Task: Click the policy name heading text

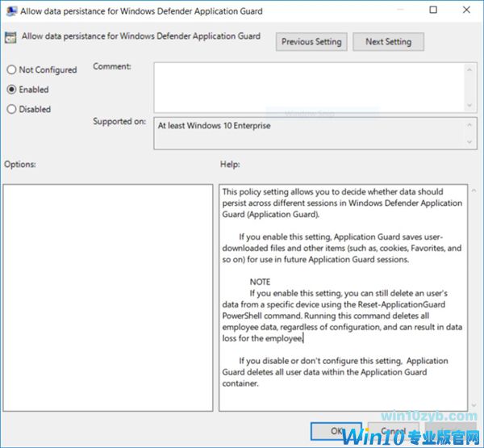Action: coord(141,36)
